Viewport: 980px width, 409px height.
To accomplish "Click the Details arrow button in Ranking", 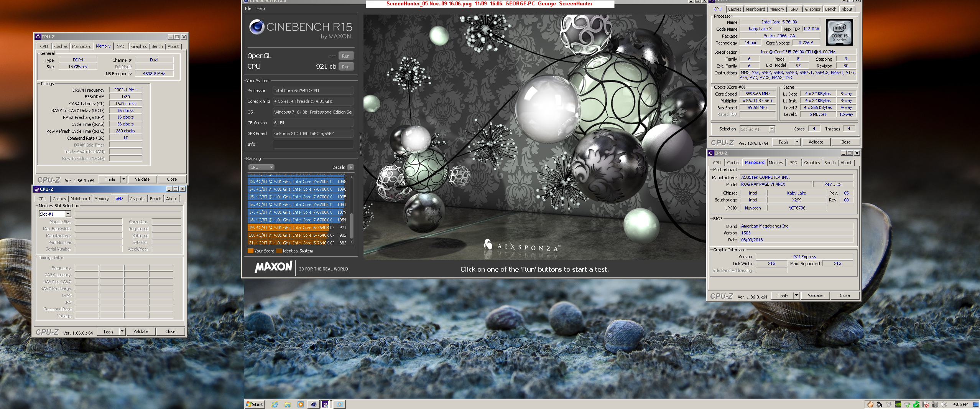I will (350, 167).
